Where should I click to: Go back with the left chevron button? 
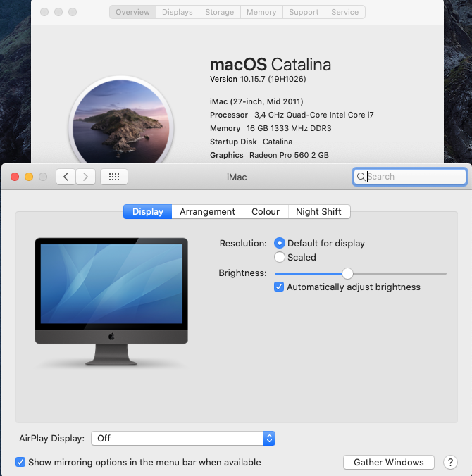(66, 177)
